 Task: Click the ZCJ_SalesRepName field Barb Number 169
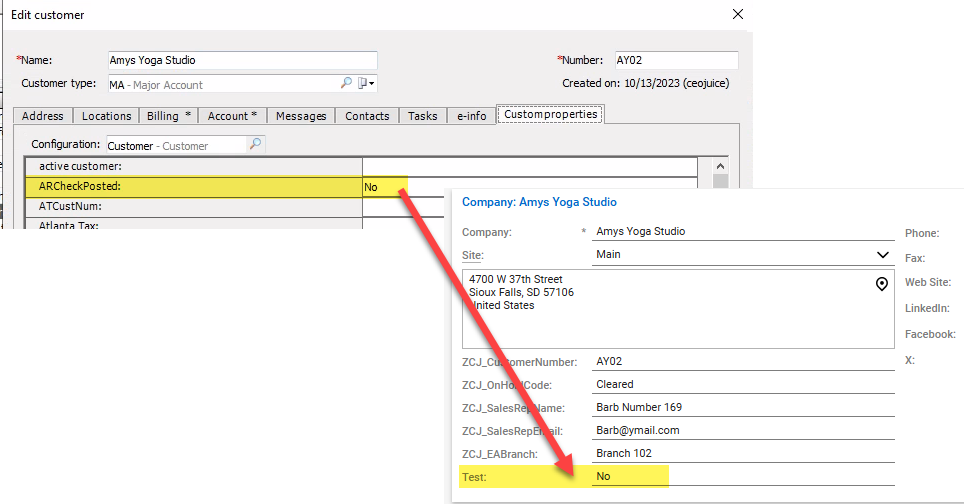coord(743,408)
